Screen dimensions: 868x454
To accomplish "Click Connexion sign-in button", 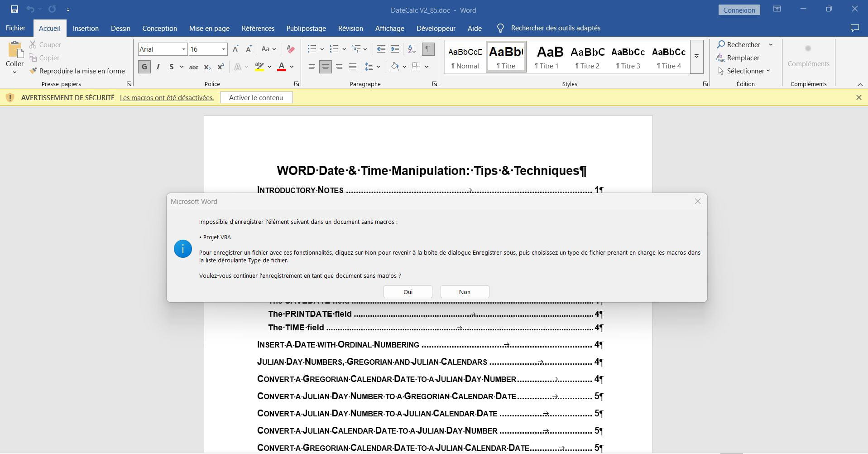I will point(739,10).
